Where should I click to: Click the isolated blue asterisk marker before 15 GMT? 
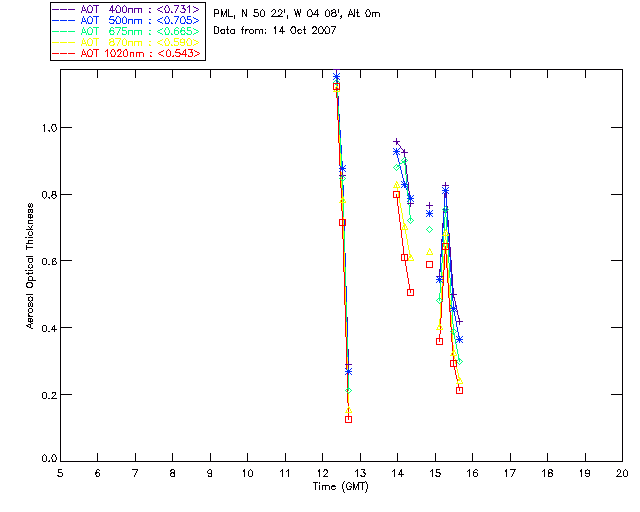point(429,214)
